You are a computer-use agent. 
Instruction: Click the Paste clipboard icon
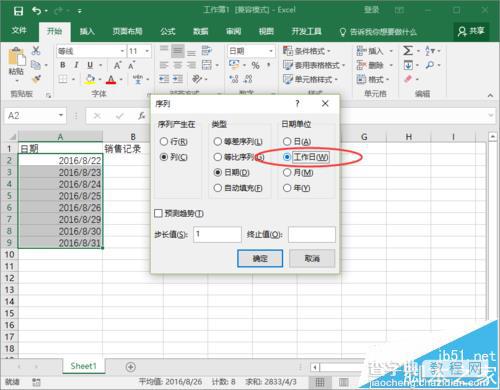pyautogui.click(x=16, y=57)
